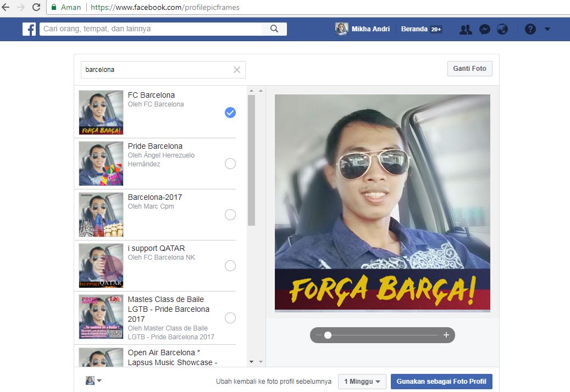The image size is (570, 392).
Task: Click the browser back arrow
Action: click(x=6, y=7)
